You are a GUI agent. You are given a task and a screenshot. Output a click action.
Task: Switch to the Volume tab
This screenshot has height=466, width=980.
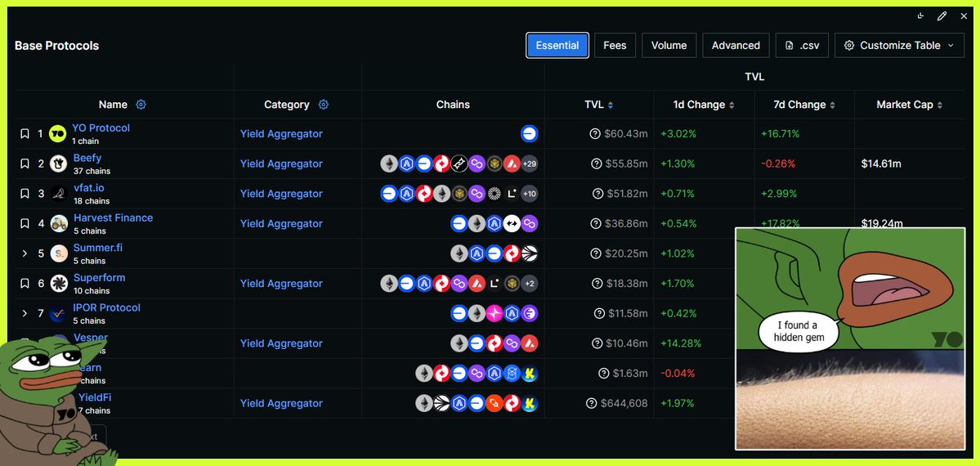coord(669,45)
